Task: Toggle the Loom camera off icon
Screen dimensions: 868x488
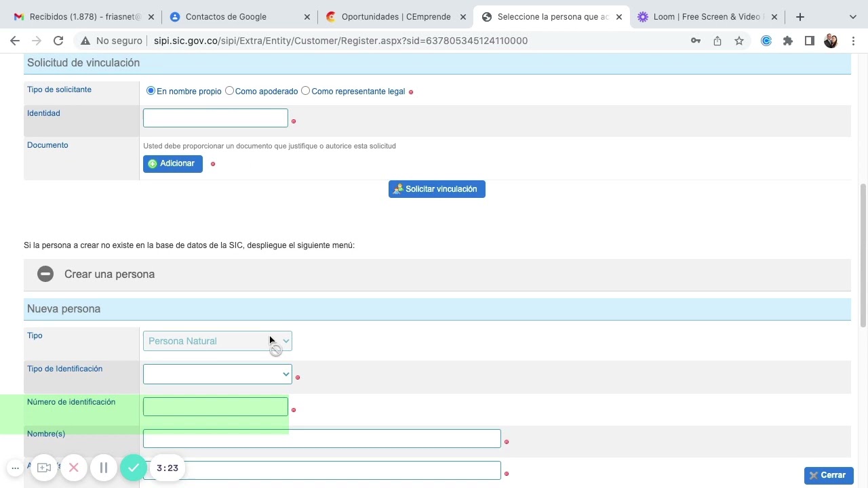Action: [x=44, y=468]
